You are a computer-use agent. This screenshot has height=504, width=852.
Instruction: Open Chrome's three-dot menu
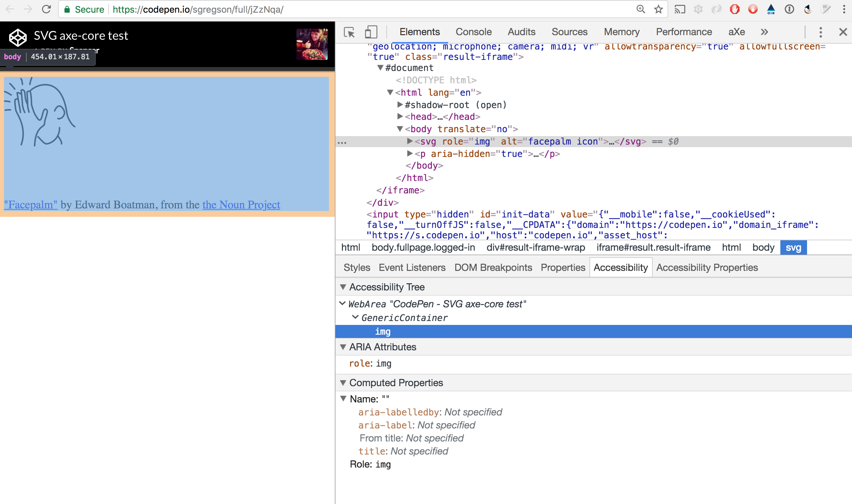(844, 9)
